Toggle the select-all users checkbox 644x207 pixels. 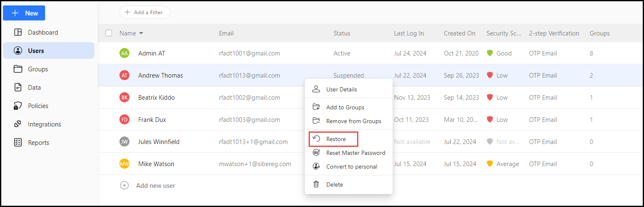(109, 33)
